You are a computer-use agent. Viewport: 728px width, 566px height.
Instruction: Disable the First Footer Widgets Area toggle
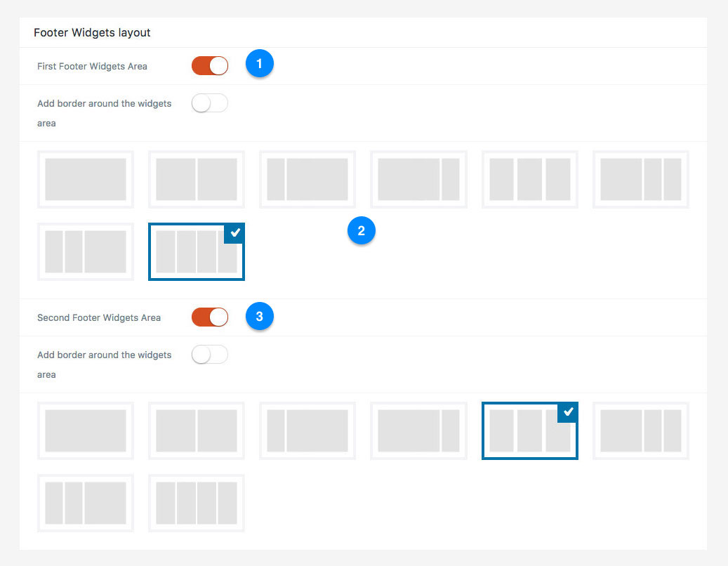[210, 66]
